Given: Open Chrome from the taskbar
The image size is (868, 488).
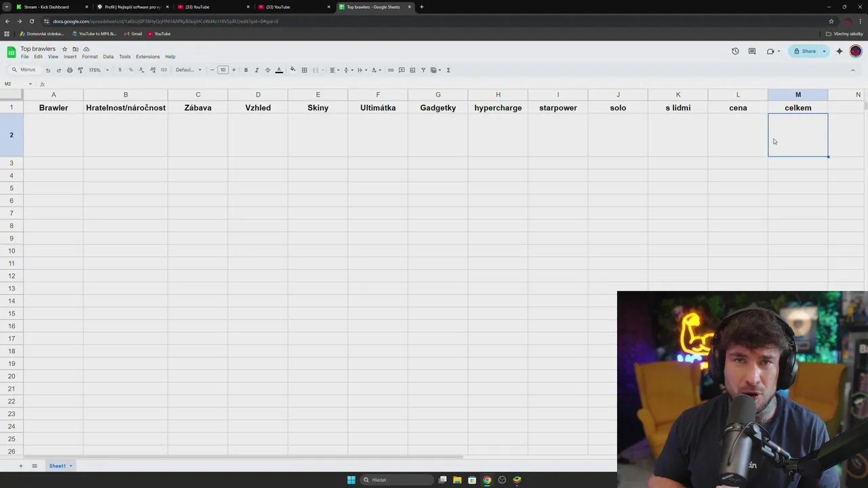Looking at the screenshot, I should pyautogui.click(x=487, y=480).
